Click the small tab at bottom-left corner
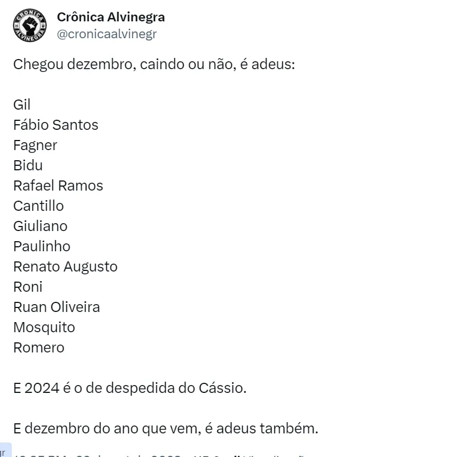 [5, 451]
